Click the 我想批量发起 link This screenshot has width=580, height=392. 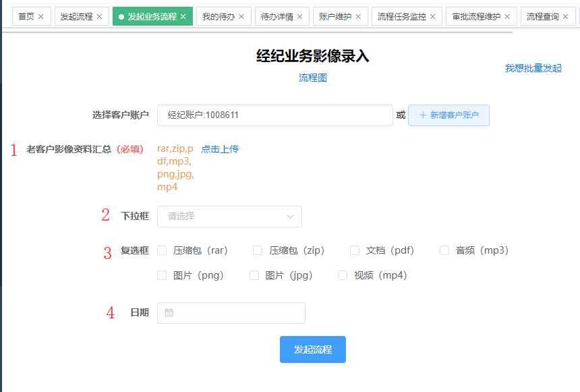(x=533, y=68)
